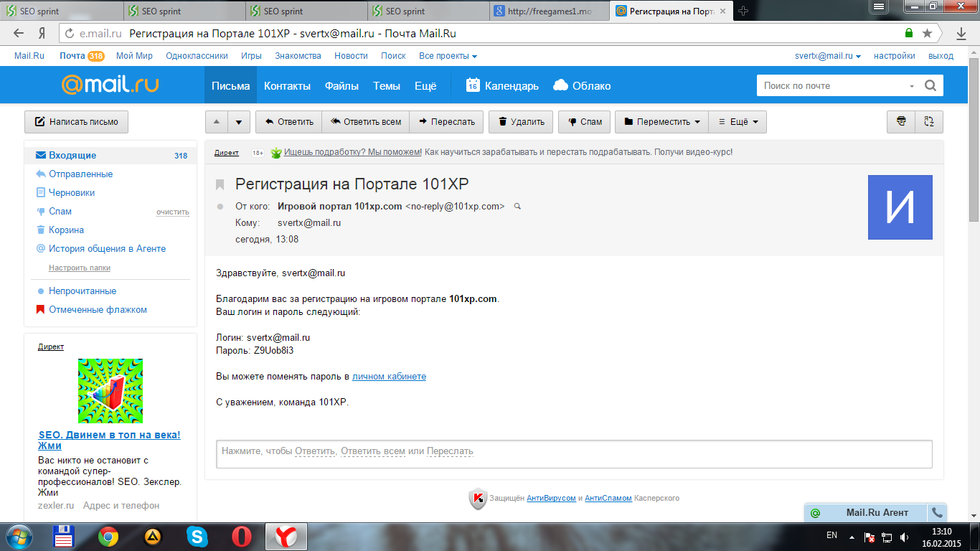Viewport: 980px width, 551px height.
Task: Mark the message as Спам
Action: tap(585, 122)
